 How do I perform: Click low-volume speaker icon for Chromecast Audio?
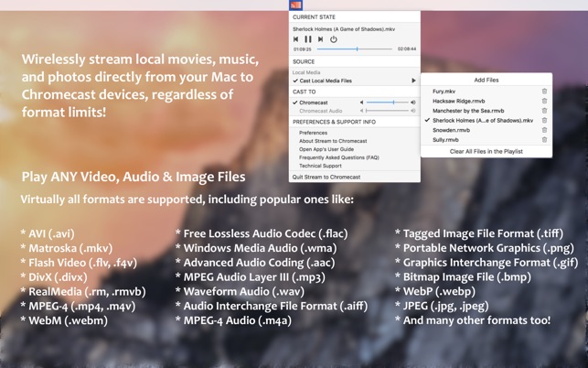362,111
